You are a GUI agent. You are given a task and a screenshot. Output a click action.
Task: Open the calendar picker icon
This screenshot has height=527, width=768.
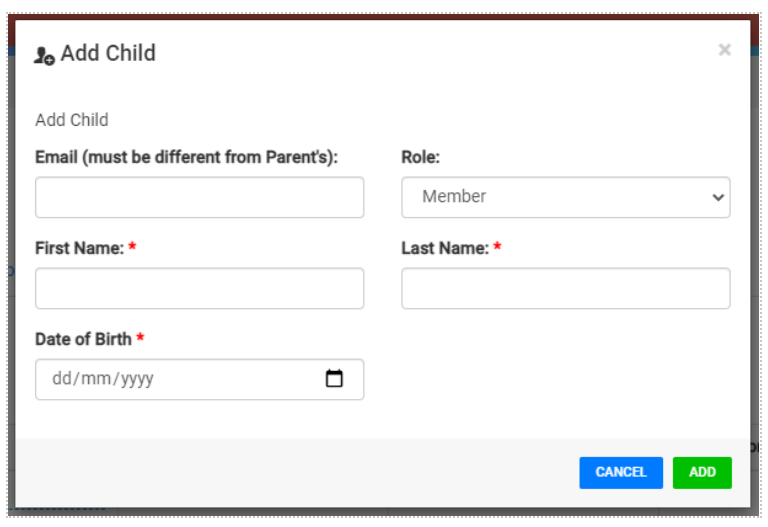pyautogui.click(x=334, y=379)
